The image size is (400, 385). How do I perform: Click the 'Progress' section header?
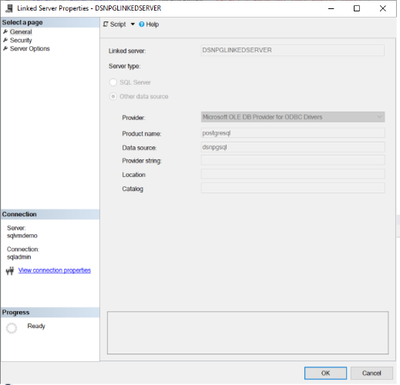coord(50,312)
